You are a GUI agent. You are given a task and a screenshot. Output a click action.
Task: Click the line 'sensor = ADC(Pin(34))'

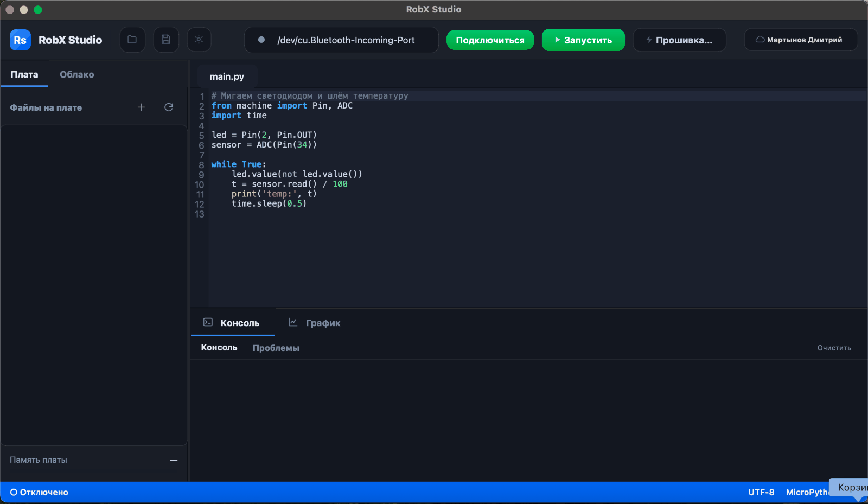tap(264, 145)
